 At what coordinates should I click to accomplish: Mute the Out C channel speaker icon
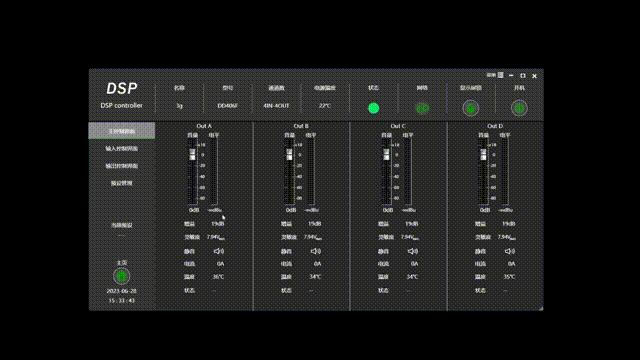click(x=413, y=251)
